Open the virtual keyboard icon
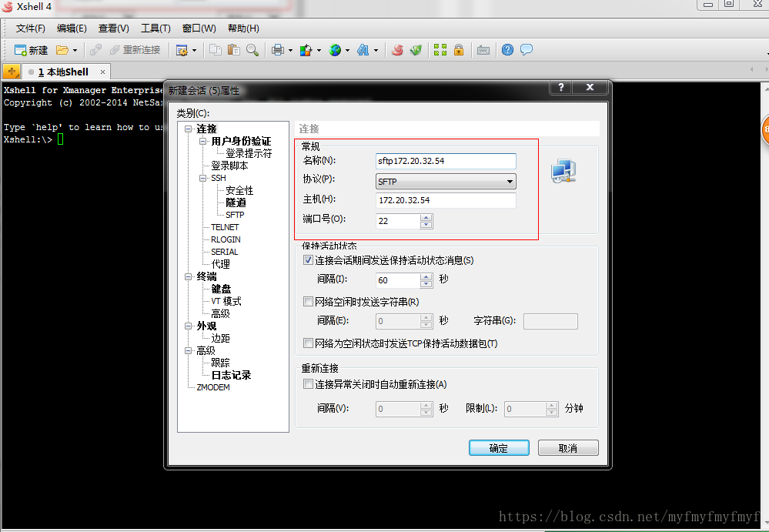 tap(483, 50)
